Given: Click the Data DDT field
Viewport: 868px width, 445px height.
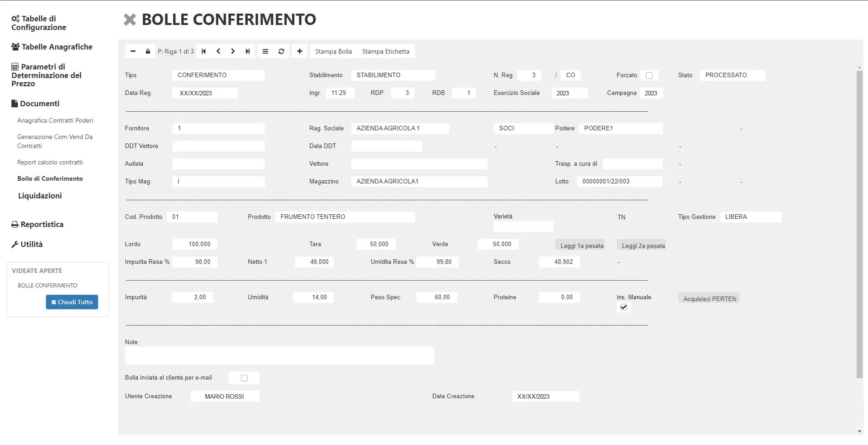Looking at the screenshot, I should tap(387, 146).
